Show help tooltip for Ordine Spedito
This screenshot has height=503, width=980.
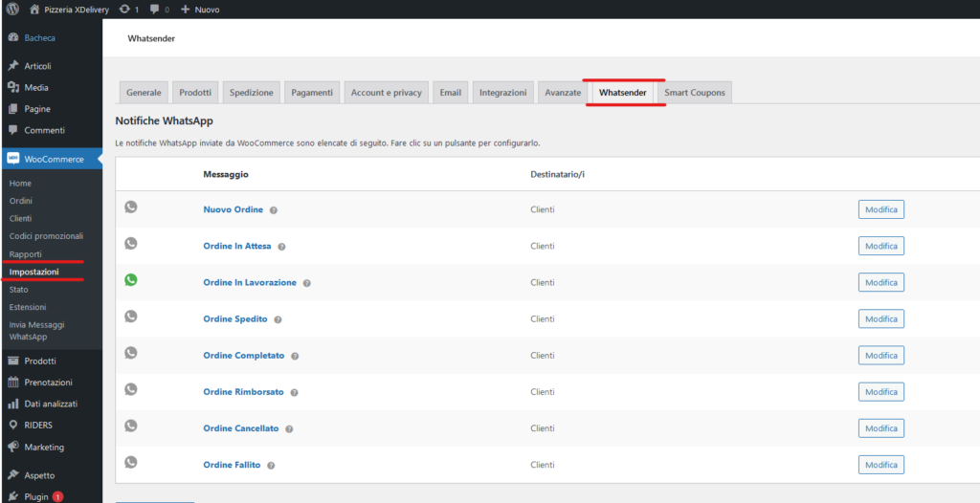click(278, 320)
